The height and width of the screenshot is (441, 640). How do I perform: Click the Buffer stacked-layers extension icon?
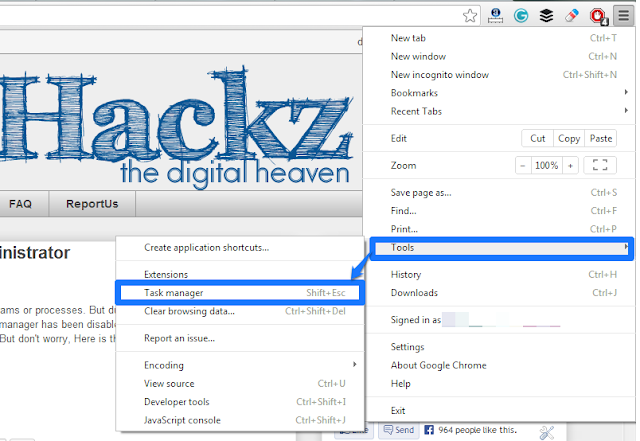click(x=546, y=16)
